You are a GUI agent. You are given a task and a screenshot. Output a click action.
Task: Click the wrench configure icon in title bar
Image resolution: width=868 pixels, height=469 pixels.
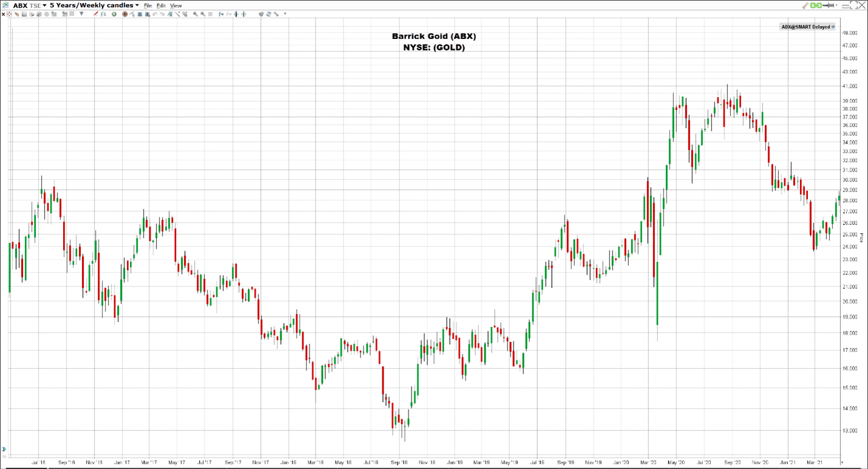coord(805,5)
